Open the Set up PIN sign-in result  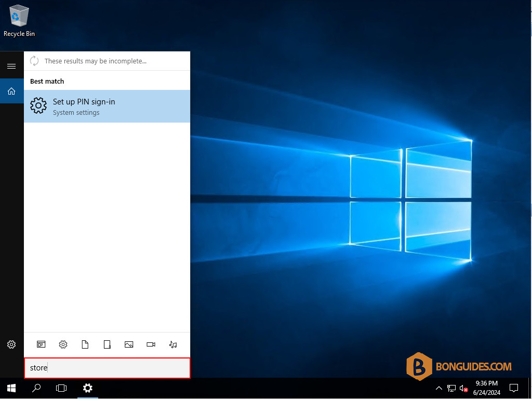(x=107, y=106)
